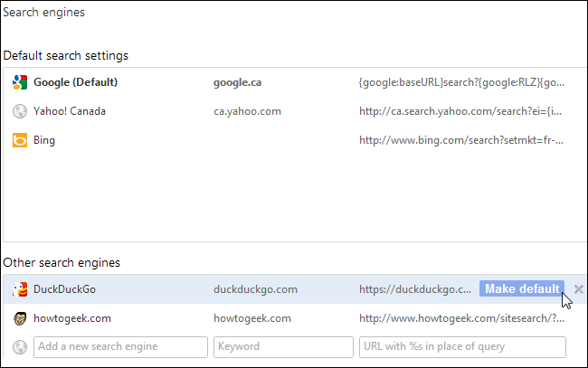Focus the Keyword input field
This screenshot has height=368, width=588.
pyautogui.click(x=283, y=347)
